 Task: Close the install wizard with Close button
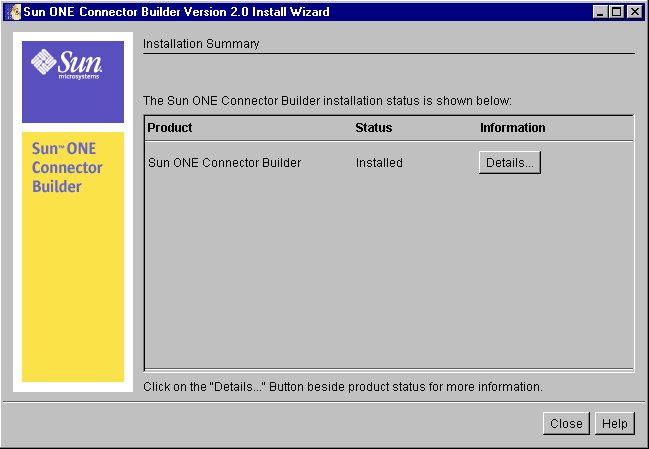566,423
